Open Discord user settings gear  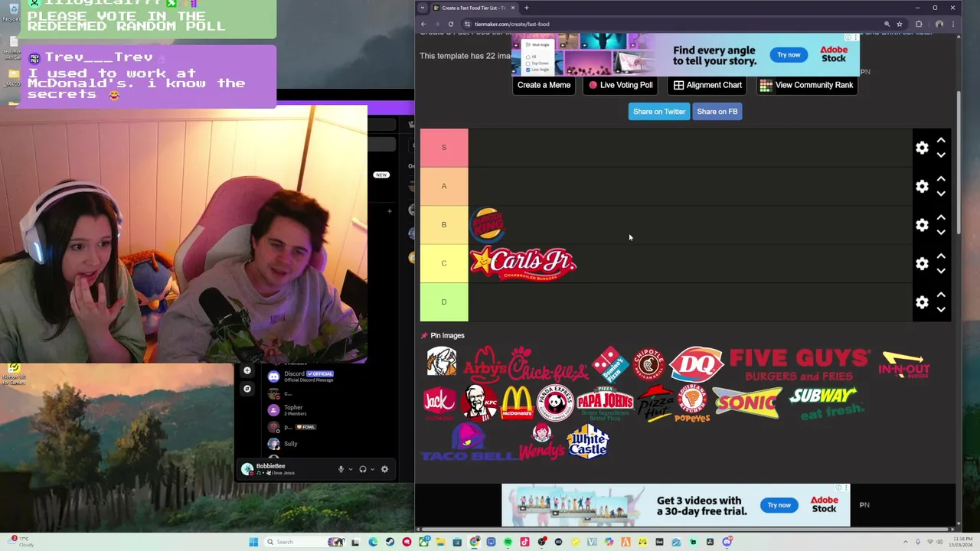click(x=384, y=469)
